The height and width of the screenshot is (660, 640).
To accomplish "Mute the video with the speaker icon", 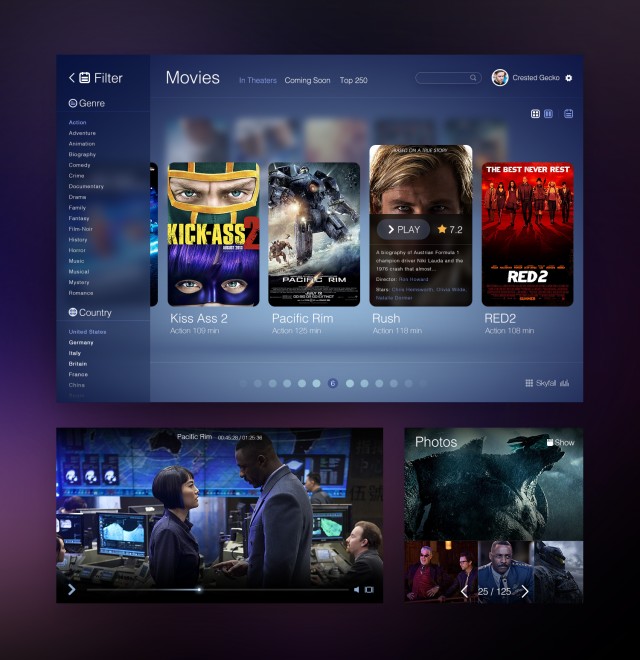I will click(356, 590).
